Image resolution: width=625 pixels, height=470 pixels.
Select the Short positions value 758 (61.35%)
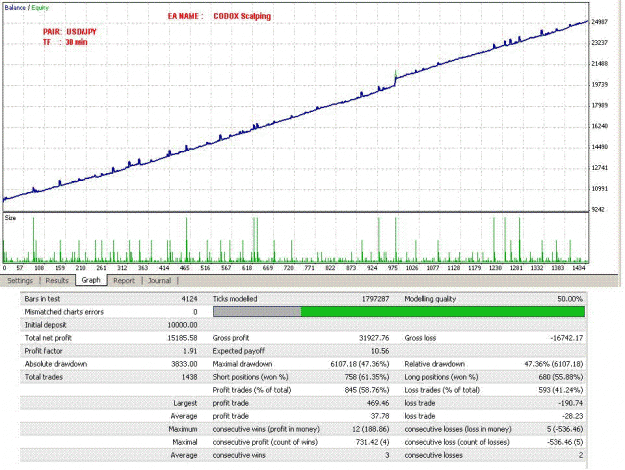point(367,377)
